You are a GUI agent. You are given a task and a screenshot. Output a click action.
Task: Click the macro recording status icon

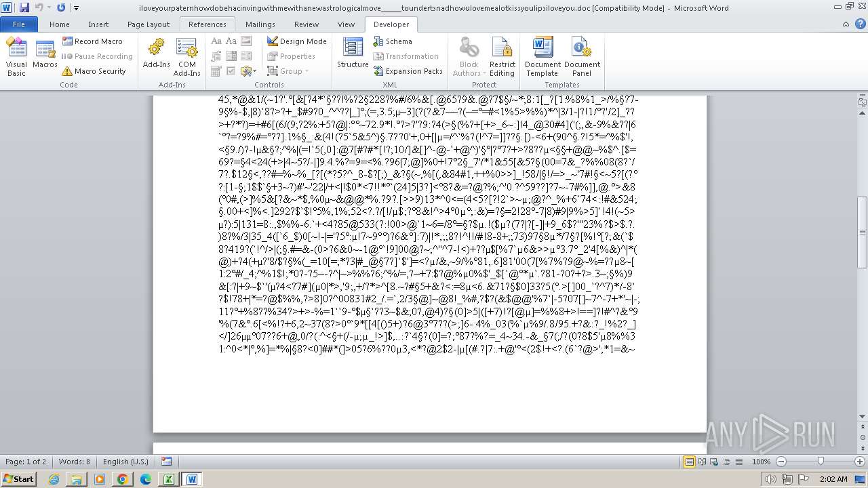[166, 462]
